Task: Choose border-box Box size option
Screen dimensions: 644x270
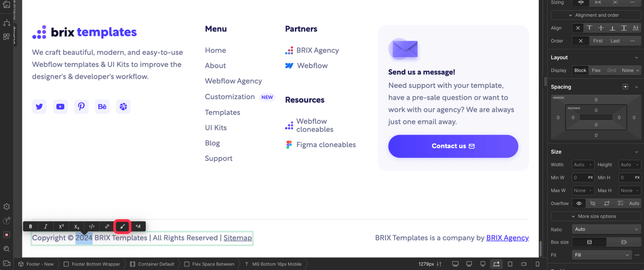Action: coord(589,242)
